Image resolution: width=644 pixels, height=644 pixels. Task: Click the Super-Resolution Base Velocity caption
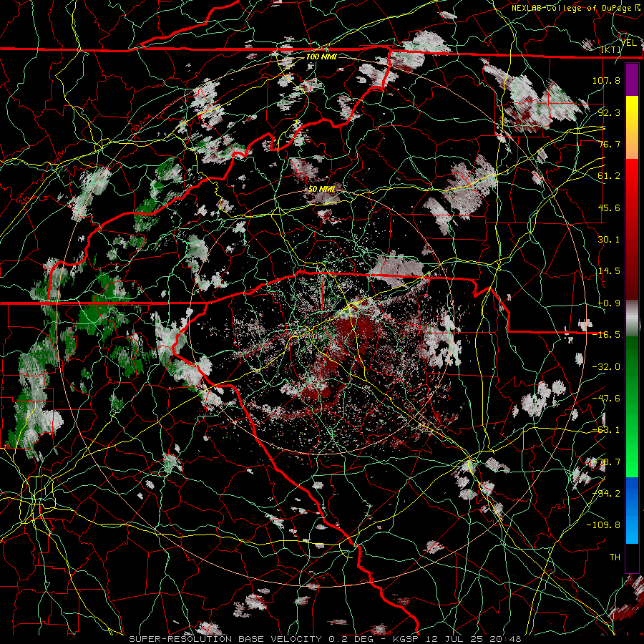pyautogui.click(x=326, y=639)
